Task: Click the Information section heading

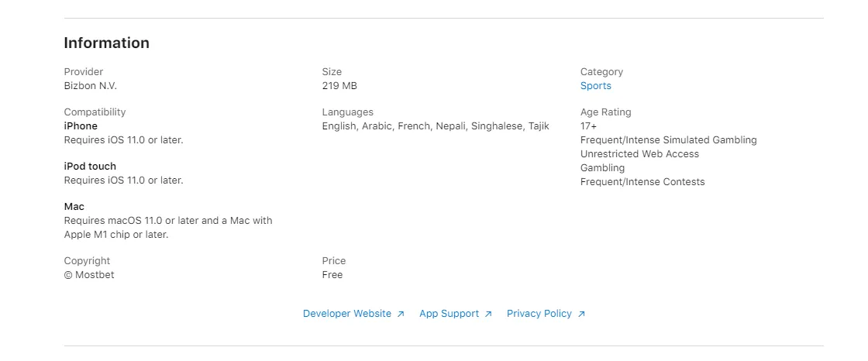Action: pos(106,43)
